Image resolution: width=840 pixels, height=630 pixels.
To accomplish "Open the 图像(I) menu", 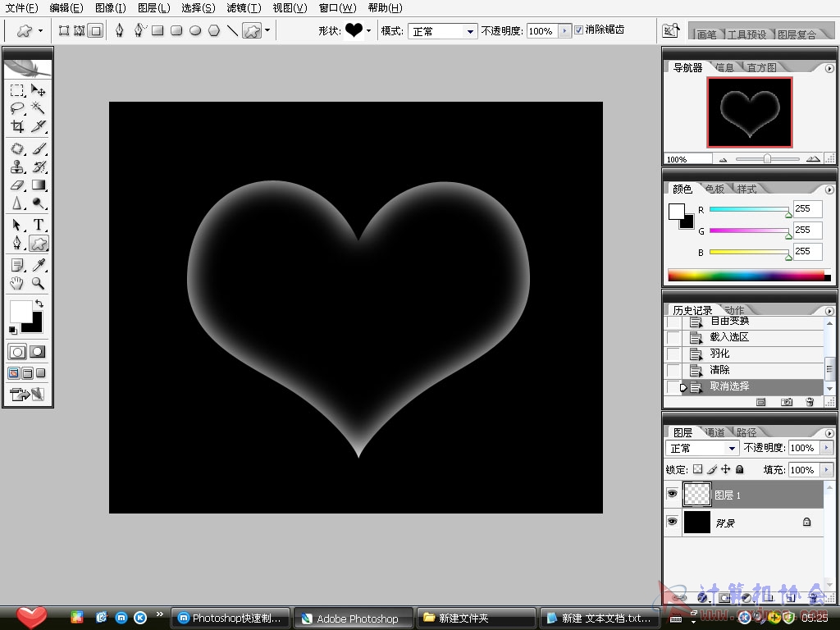I will point(111,8).
